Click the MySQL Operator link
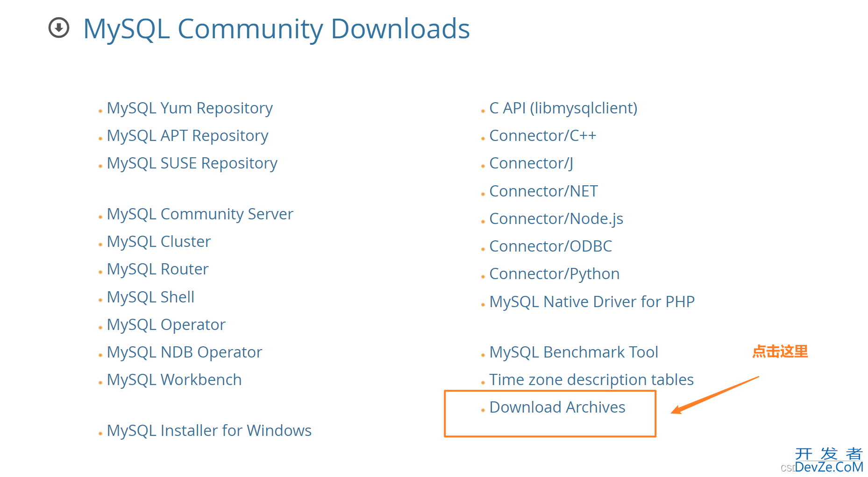 tap(166, 325)
